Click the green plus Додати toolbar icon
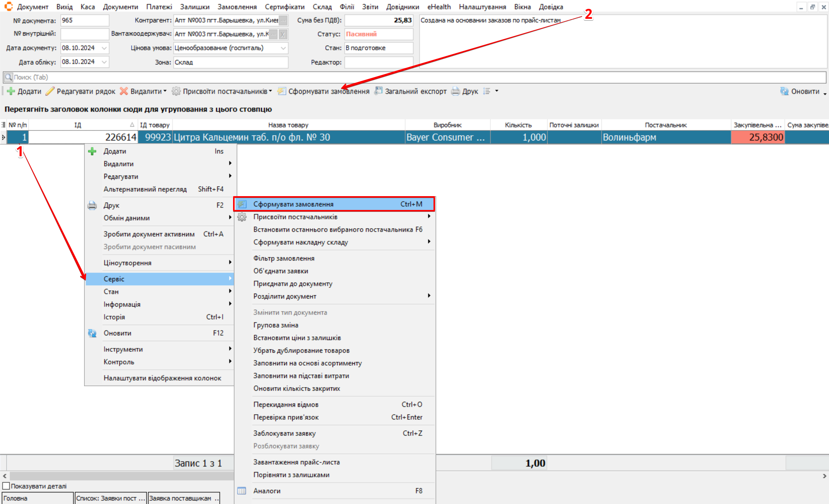This screenshot has width=829, height=504. click(11, 91)
